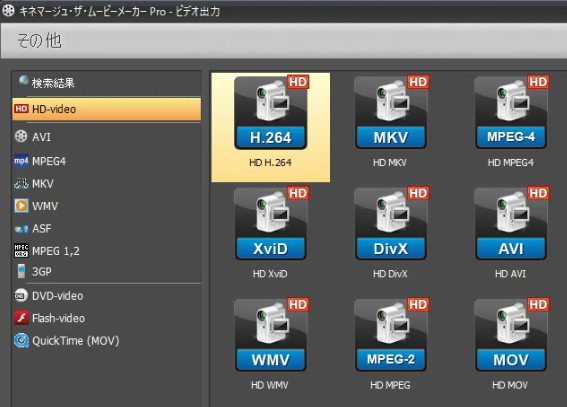The width and height of the screenshot is (567, 407).
Task: Pick the HD WMV format icon
Action: (271, 335)
